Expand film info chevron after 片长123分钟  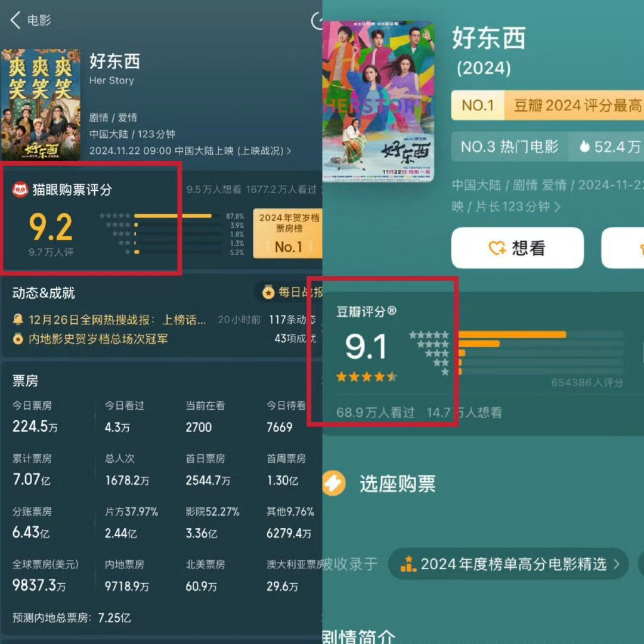[x=557, y=206]
